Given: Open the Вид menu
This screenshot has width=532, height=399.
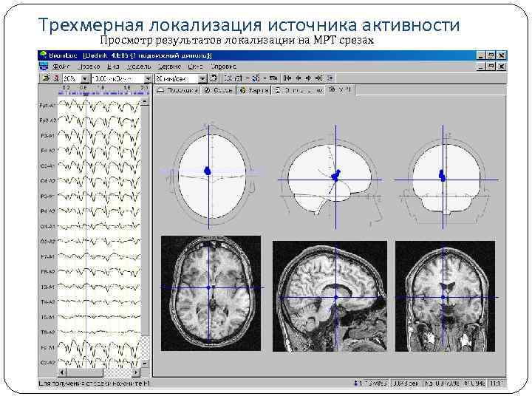Looking at the screenshot, I should 113,66.
